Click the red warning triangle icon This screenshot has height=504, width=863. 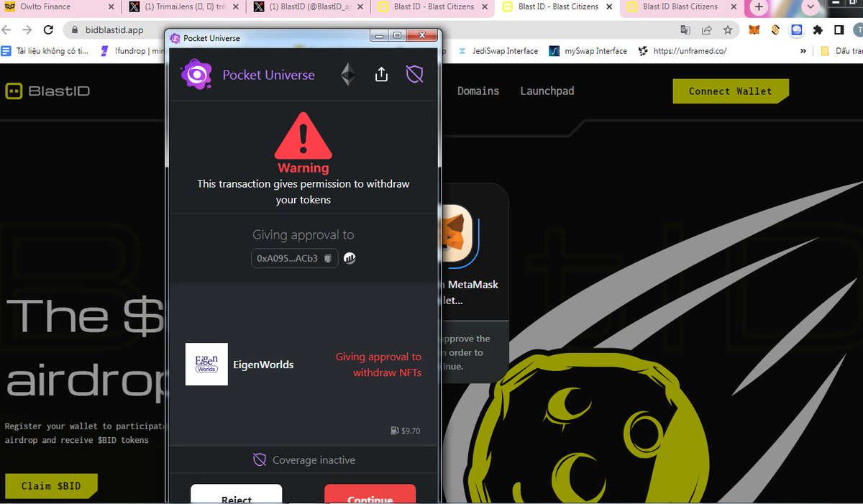pos(303,136)
